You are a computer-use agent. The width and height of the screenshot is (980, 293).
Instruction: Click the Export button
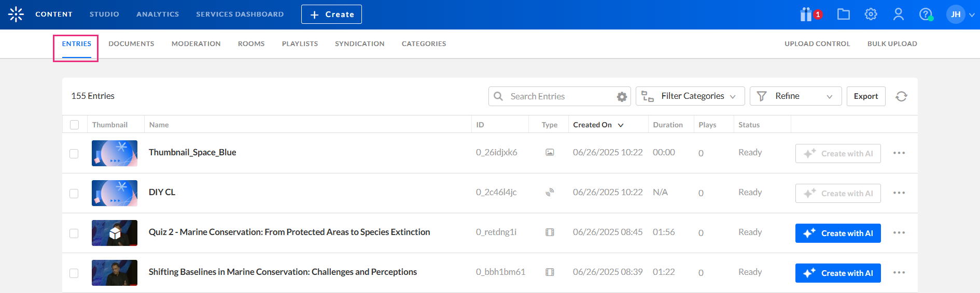866,96
